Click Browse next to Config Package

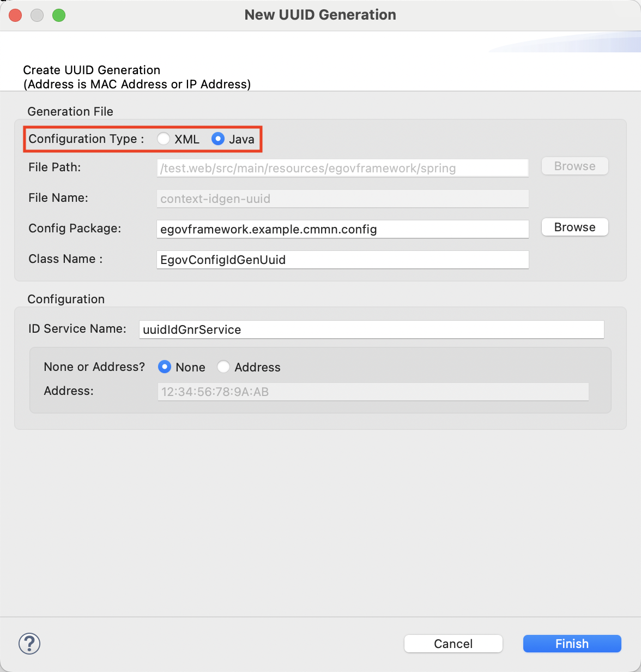575,227
